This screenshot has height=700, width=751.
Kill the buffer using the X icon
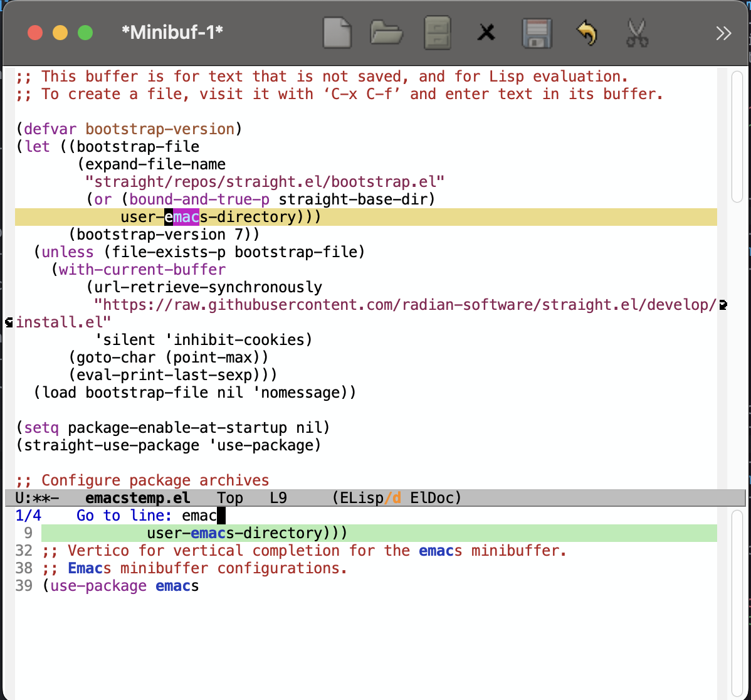click(486, 33)
